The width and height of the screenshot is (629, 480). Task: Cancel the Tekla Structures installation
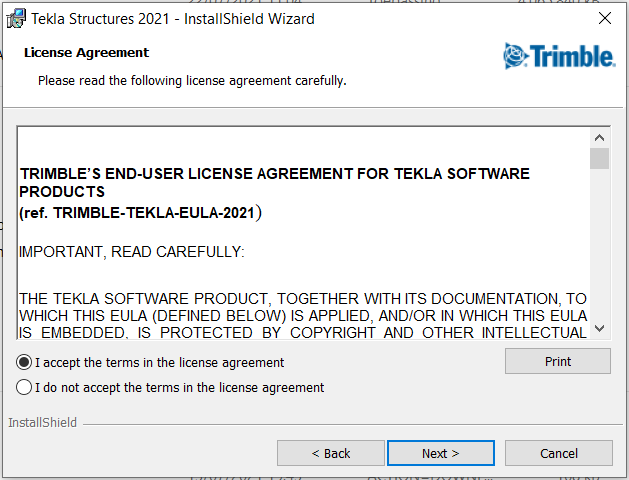click(x=558, y=453)
